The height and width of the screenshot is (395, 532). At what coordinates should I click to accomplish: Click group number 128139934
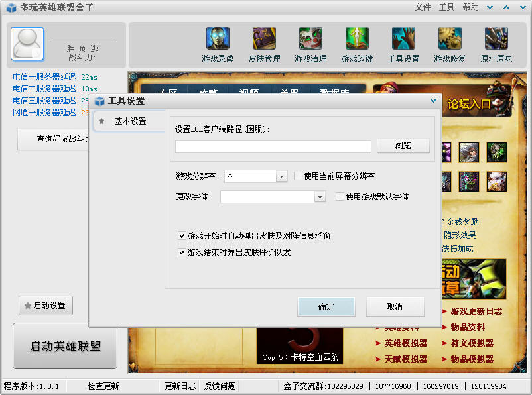coord(488,386)
